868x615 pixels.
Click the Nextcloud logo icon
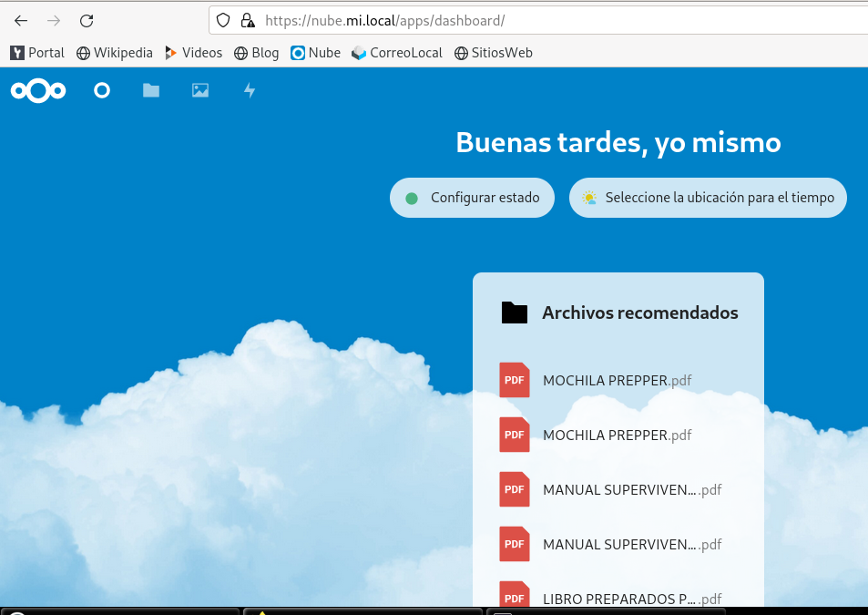38,90
